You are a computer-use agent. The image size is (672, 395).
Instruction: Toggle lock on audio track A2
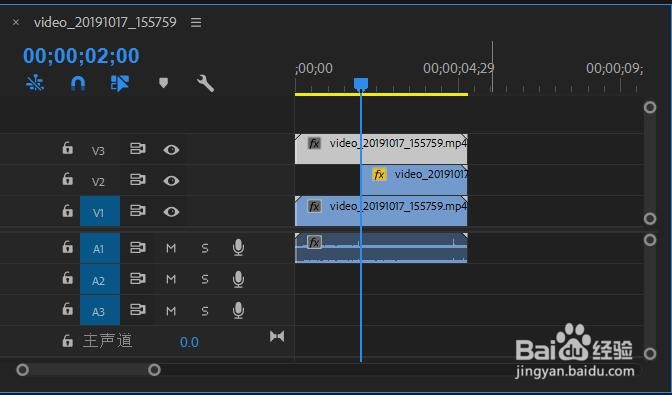coord(67,278)
